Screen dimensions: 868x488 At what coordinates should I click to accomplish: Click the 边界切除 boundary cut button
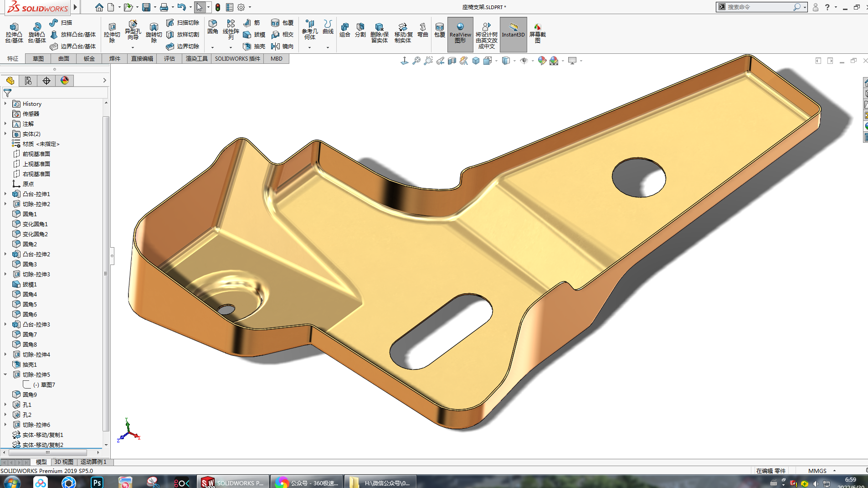(x=183, y=47)
